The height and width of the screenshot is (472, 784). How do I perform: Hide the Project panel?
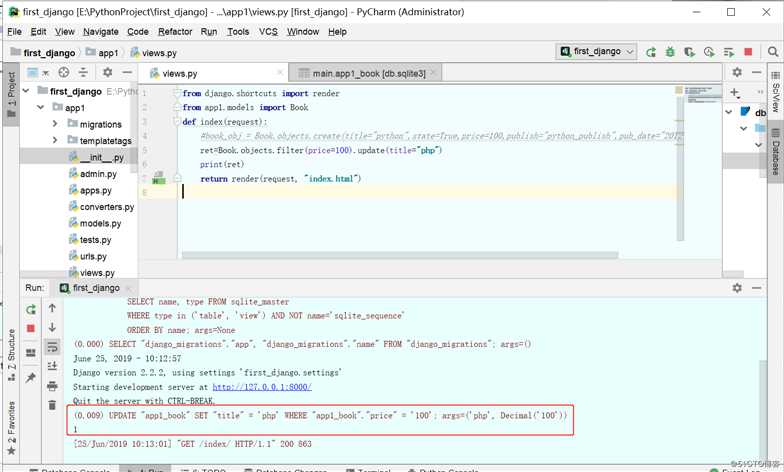pos(127,72)
